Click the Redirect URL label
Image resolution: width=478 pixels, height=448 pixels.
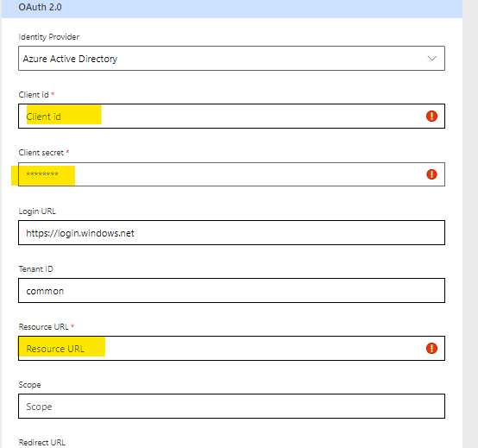pyautogui.click(x=41, y=443)
